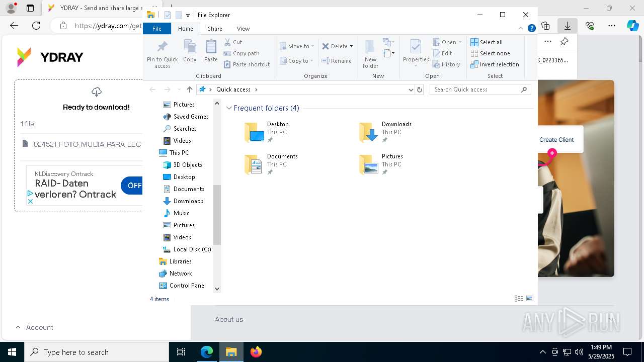Click the Paste icon in Clipboard group
Screen dimensions: 644x362
click(211, 51)
